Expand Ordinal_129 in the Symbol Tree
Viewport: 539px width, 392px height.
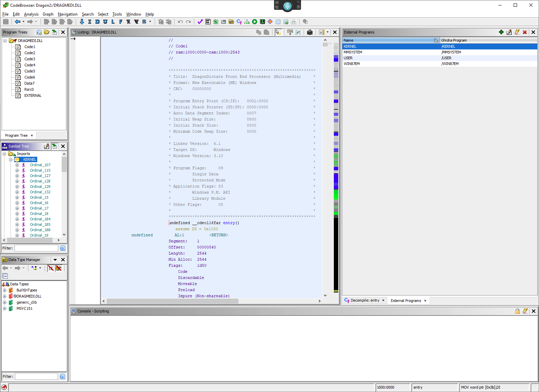point(17,187)
